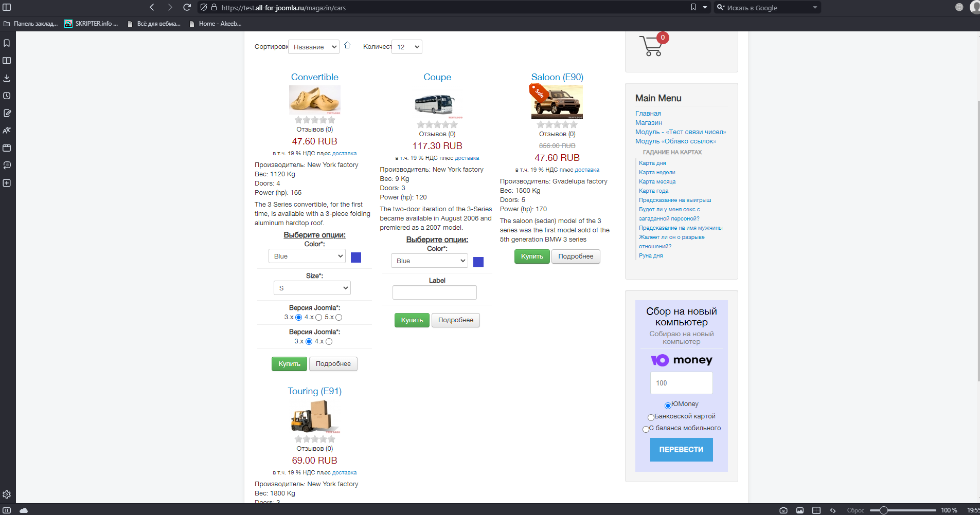The width and height of the screenshot is (980, 515).
Task: Open Модуль «Облако ссылок» menu item
Action: (675, 141)
